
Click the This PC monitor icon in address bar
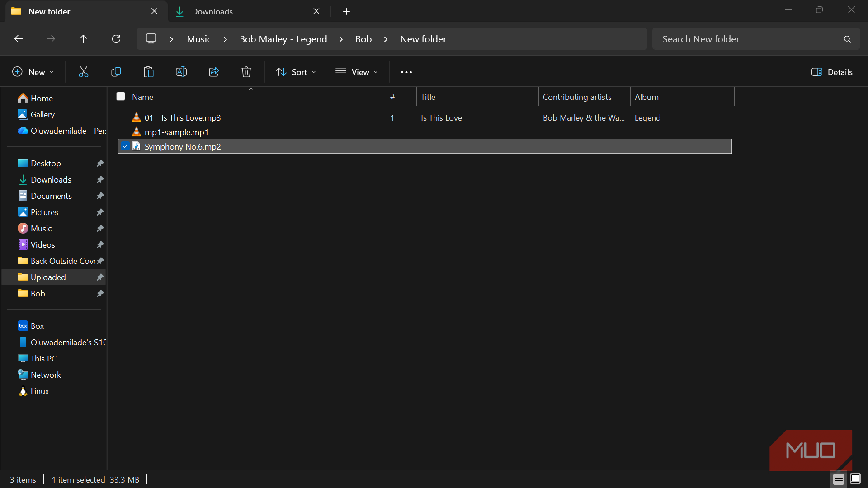[x=151, y=39]
